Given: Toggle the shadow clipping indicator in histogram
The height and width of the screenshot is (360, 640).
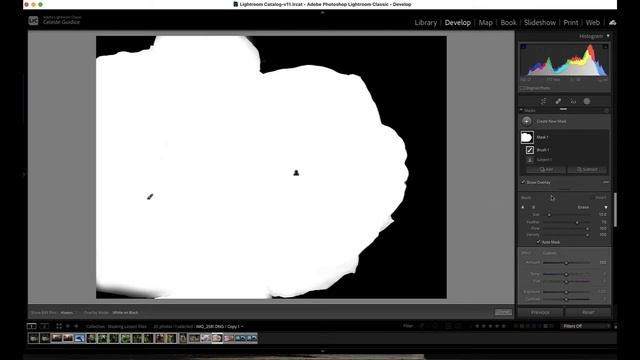Looking at the screenshot, I should 523,47.
